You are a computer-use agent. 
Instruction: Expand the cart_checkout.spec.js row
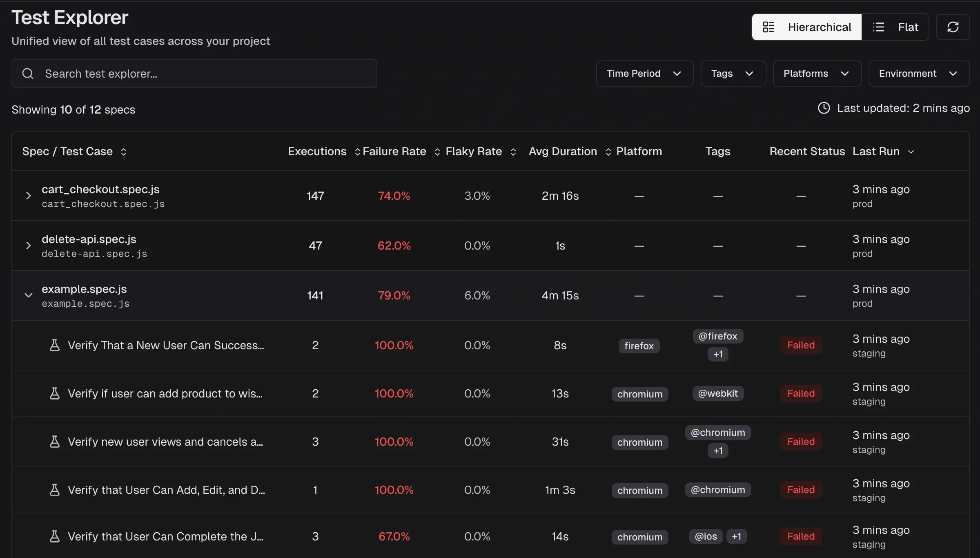point(28,196)
